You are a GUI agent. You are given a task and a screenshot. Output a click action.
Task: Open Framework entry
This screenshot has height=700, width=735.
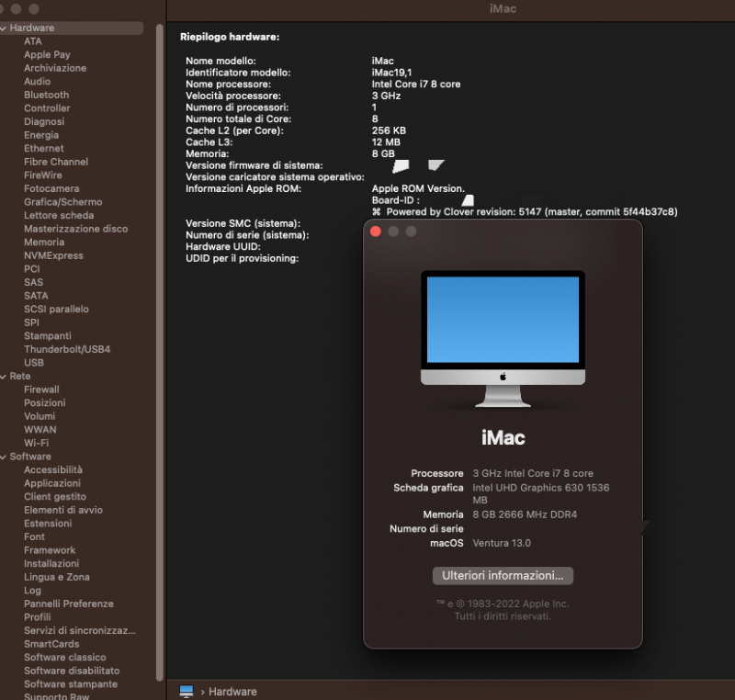tap(50, 550)
